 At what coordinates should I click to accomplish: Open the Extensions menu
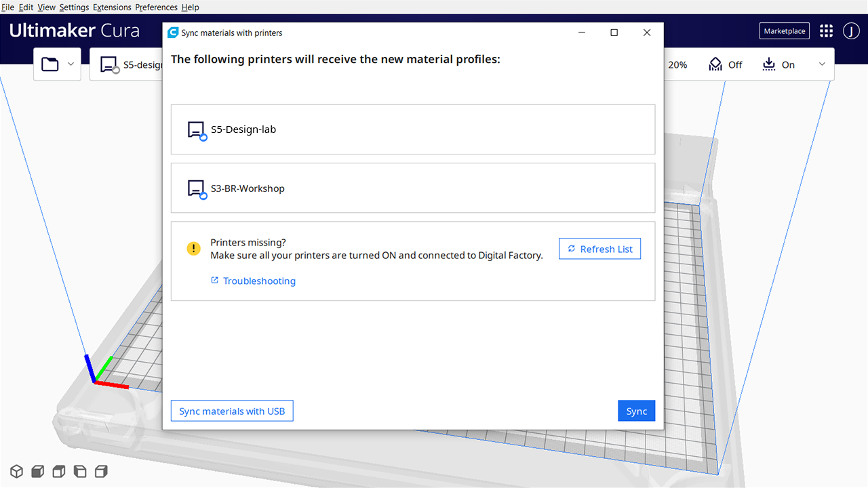tap(112, 7)
